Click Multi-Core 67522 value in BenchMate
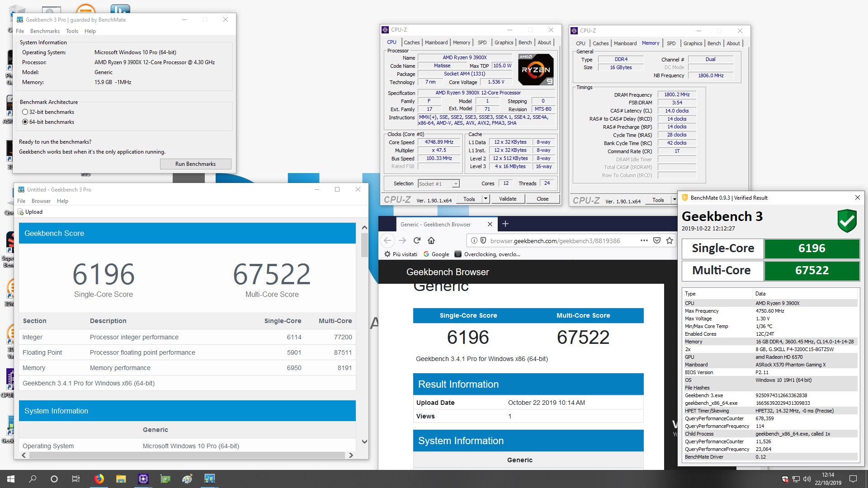 click(x=811, y=271)
